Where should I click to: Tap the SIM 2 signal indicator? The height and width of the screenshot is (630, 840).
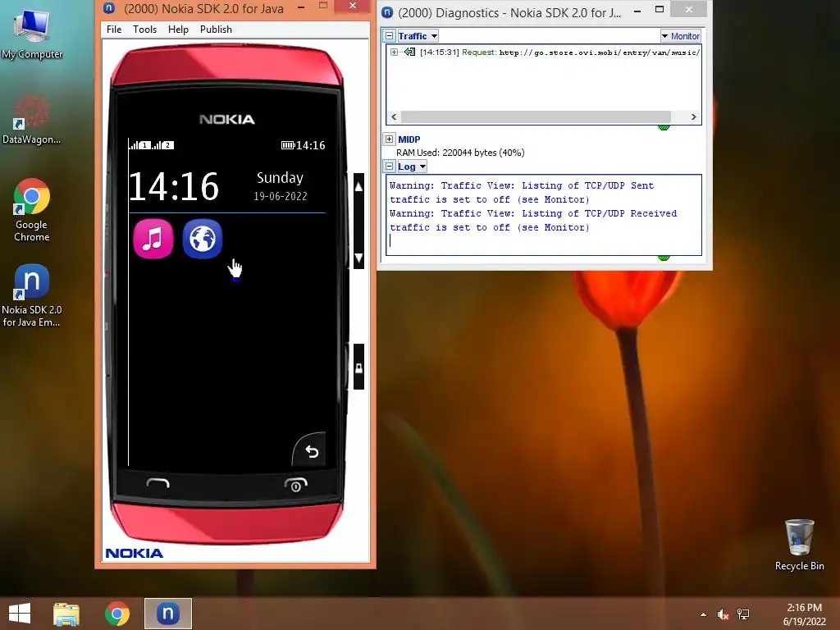pyautogui.click(x=163, y=145)
